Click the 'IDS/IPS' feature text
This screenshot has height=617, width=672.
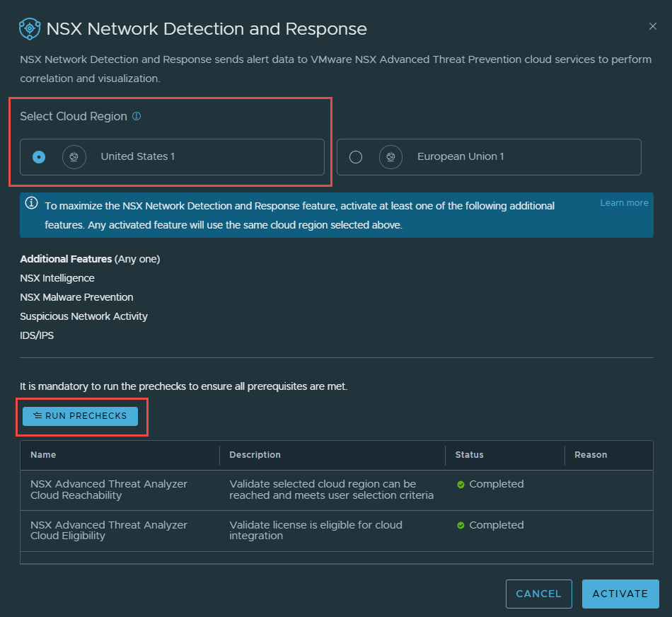point(37,335)
